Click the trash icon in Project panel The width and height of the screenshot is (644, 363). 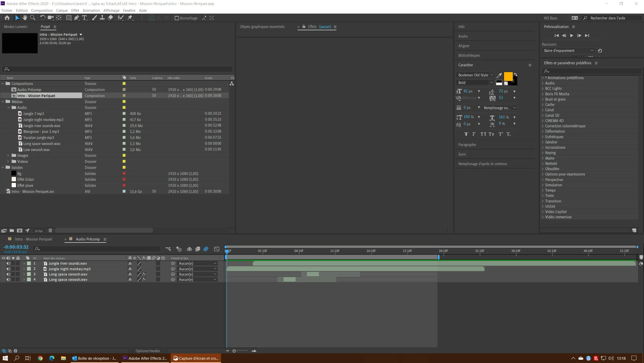coord(50,230)
